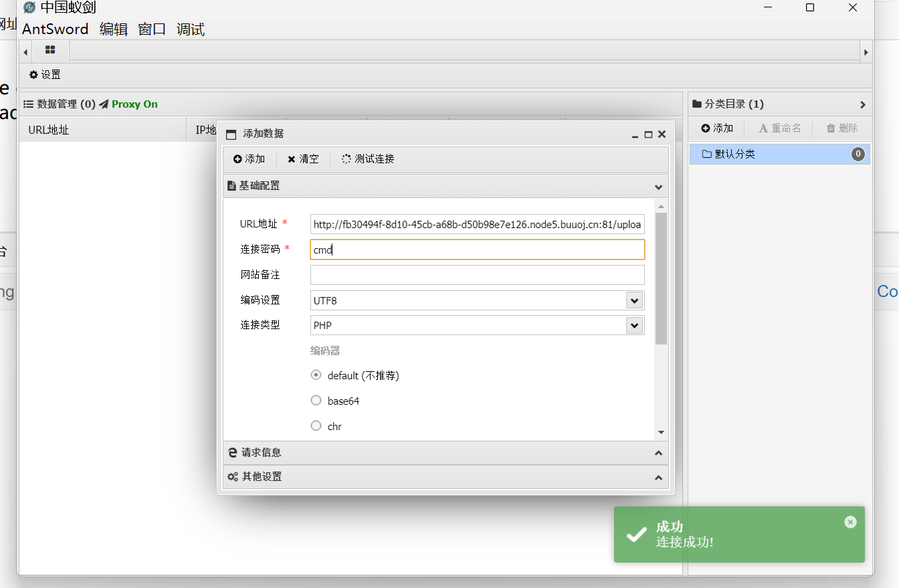Click the 分类目录 folder icon

coord(697,104)
